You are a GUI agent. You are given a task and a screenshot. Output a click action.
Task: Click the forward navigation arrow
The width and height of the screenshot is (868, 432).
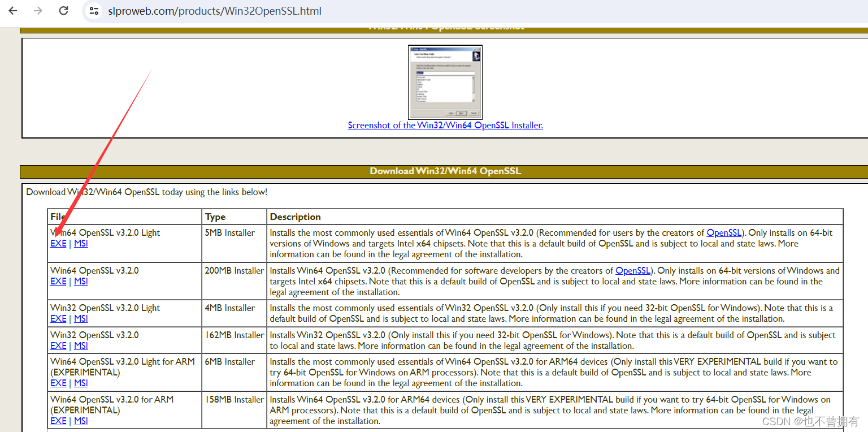pyautogui.click(x=37, y=10)
